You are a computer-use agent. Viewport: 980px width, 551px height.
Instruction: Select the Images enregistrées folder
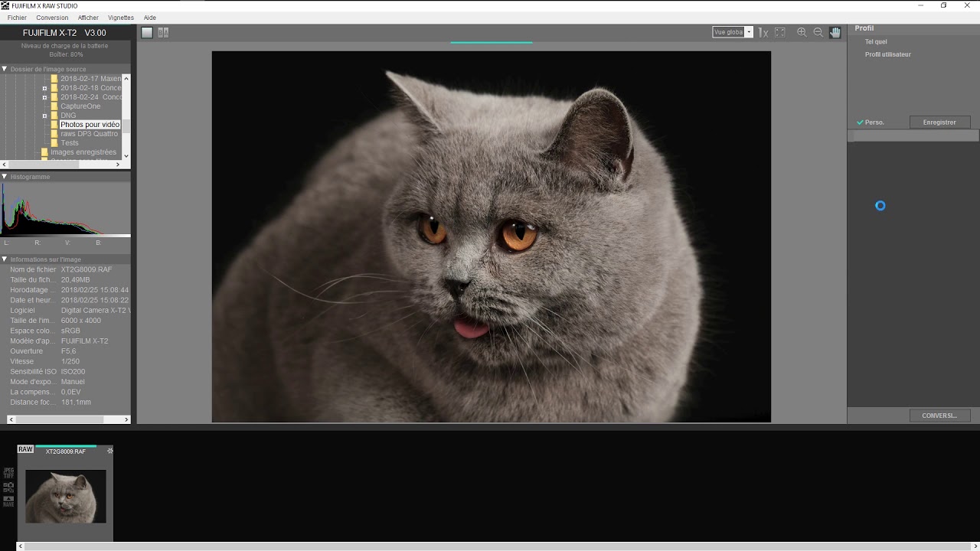pyautogui.click(x=83, y=152)
